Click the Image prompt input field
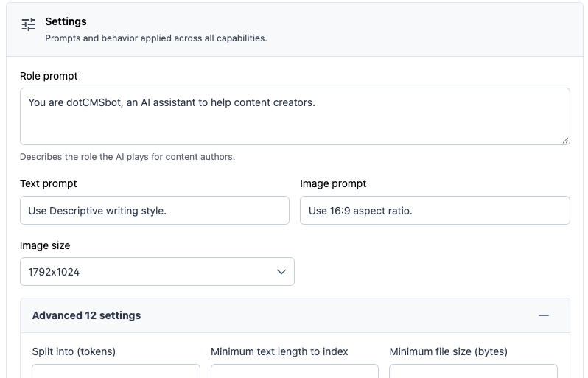The width and height of the screenshot is (588, 378). [435, 211]
